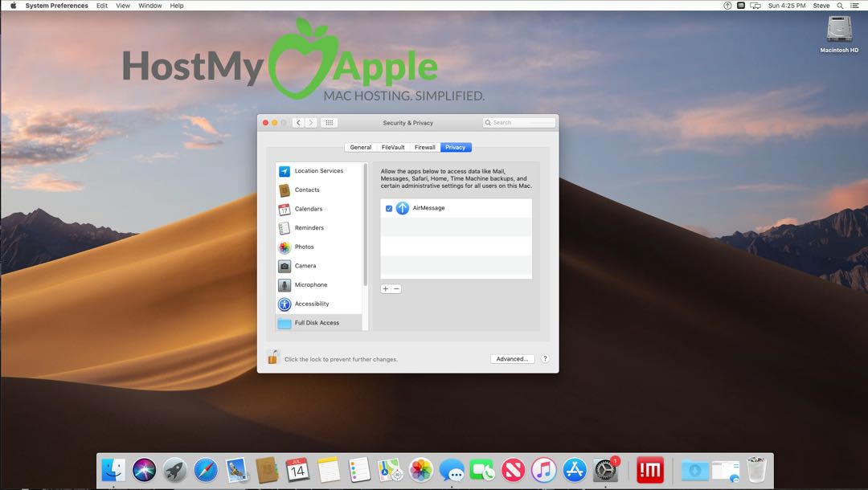The width and height of the screenshot is (868, 490).
Task: Click the AirMessage app icon
Action: [x=403, y=208]
